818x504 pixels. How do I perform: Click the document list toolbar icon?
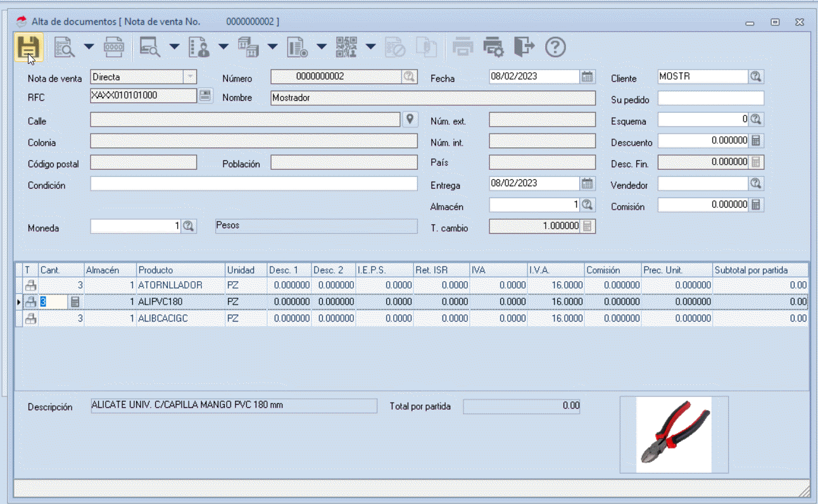[297, 47]
